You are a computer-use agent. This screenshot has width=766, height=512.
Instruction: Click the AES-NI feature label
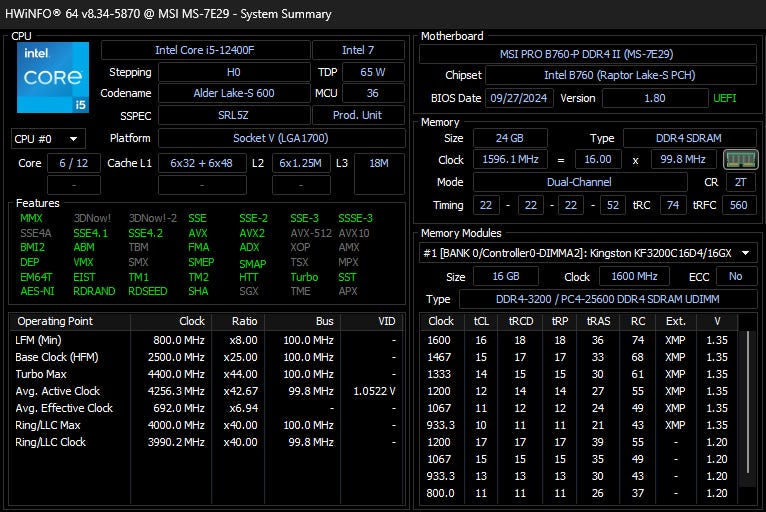37,291
